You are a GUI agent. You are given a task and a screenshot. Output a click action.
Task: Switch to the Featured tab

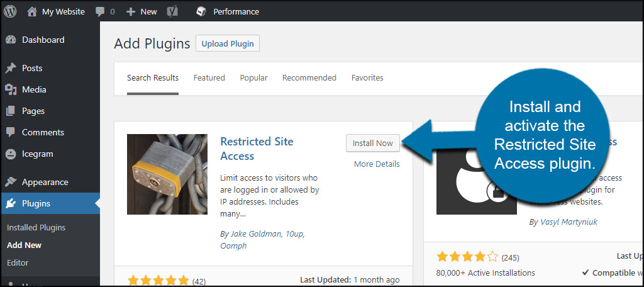pyautogui.click(x=209, y=78)
